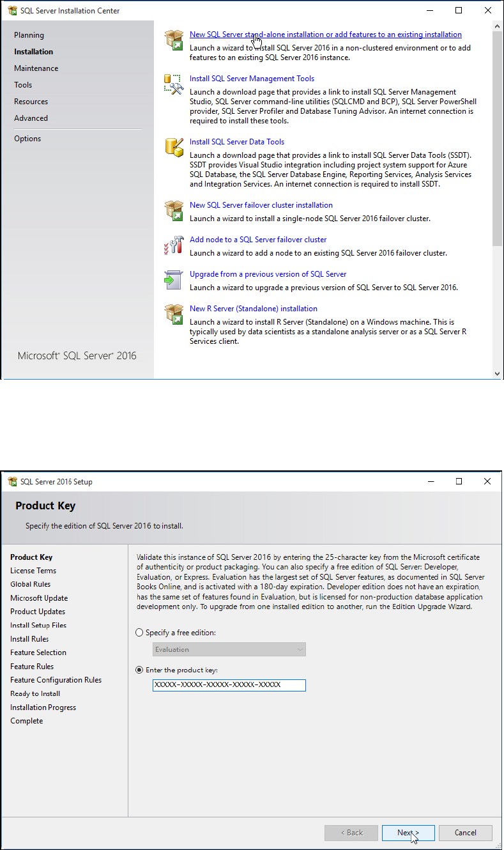
Task: Select the Specify a free edition option
Action: tap(140, 633)
